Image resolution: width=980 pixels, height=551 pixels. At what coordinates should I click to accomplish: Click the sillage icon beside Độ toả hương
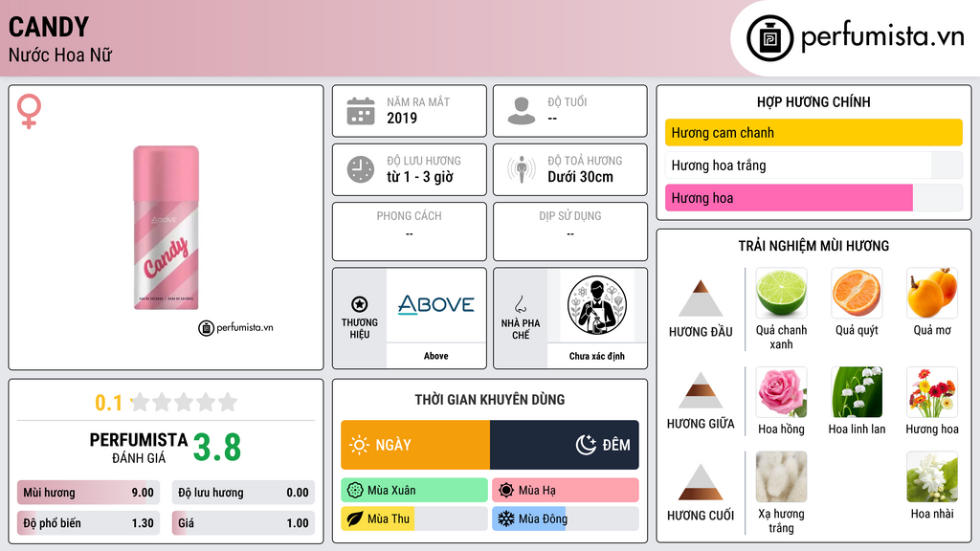pyautogui.click(x=522, y=169)
